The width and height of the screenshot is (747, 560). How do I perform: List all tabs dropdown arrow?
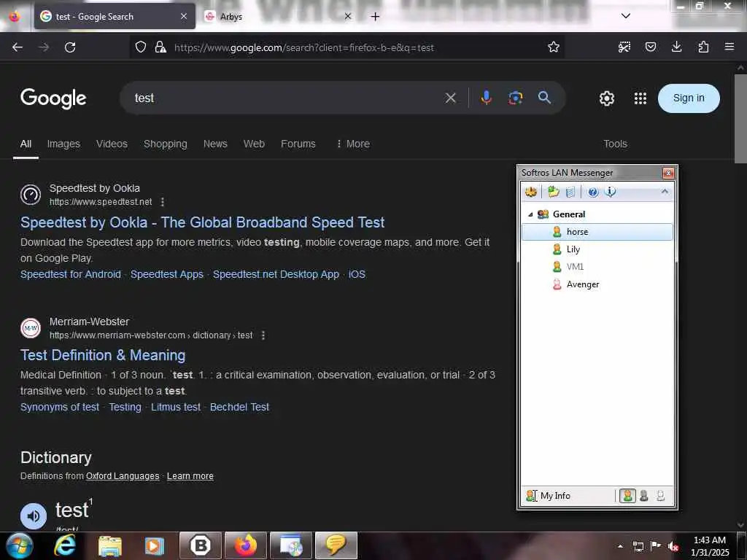coord(626,16)
